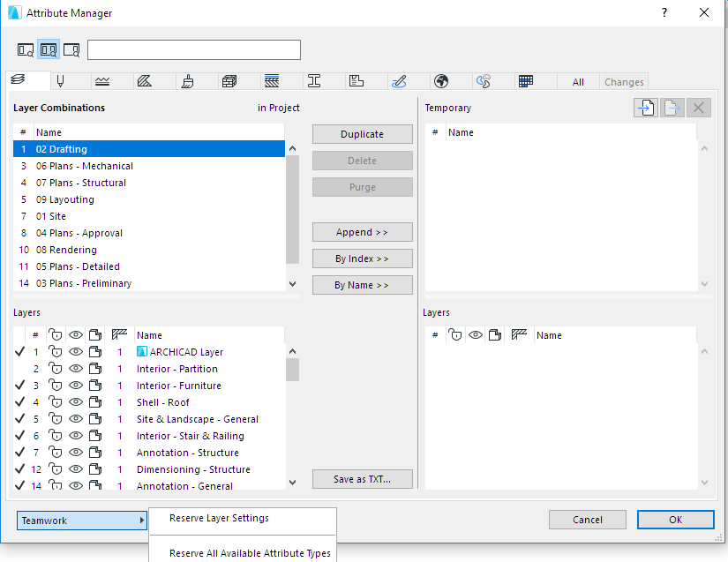Choose Reserve Layer Settings menu entry
The image size is (728, 562).
pyautogui.click(x=219, y=518)
